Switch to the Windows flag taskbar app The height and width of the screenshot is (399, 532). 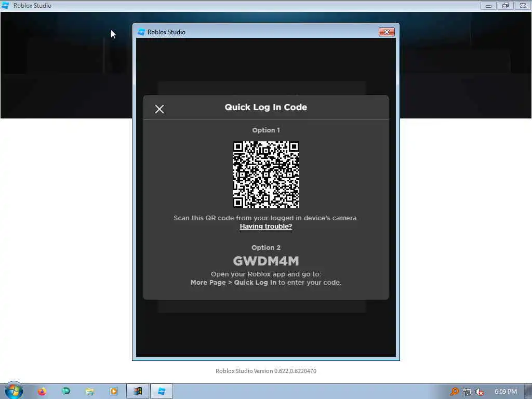click(137, 392)
